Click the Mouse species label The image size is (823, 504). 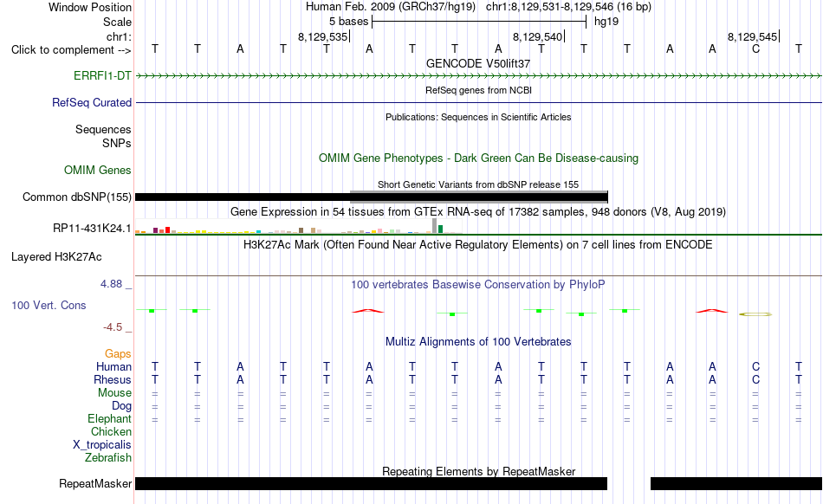pyautogui.click(x=114, y=392)
